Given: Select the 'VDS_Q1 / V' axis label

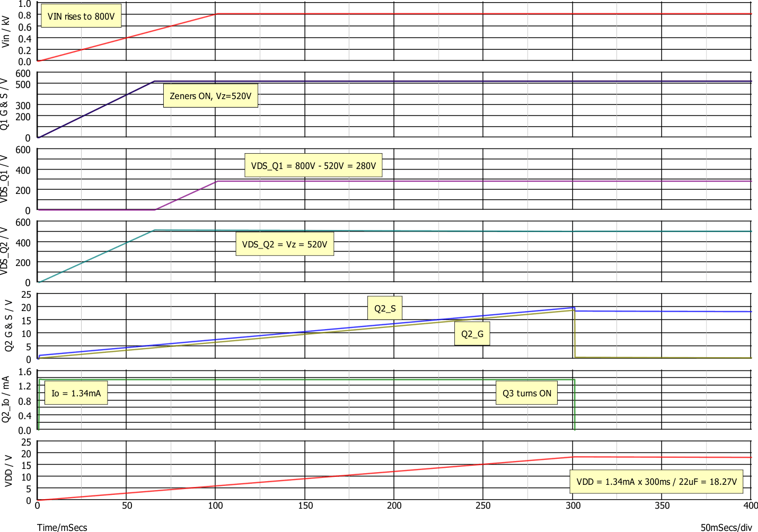Looking at the screenshot, I should [x=5, y=179].
